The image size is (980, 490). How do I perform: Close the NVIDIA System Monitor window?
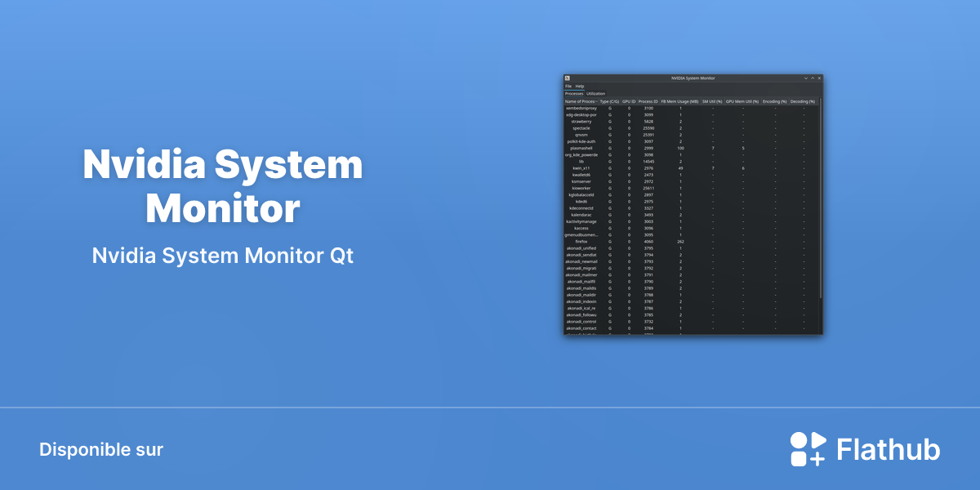coord(819,78)
